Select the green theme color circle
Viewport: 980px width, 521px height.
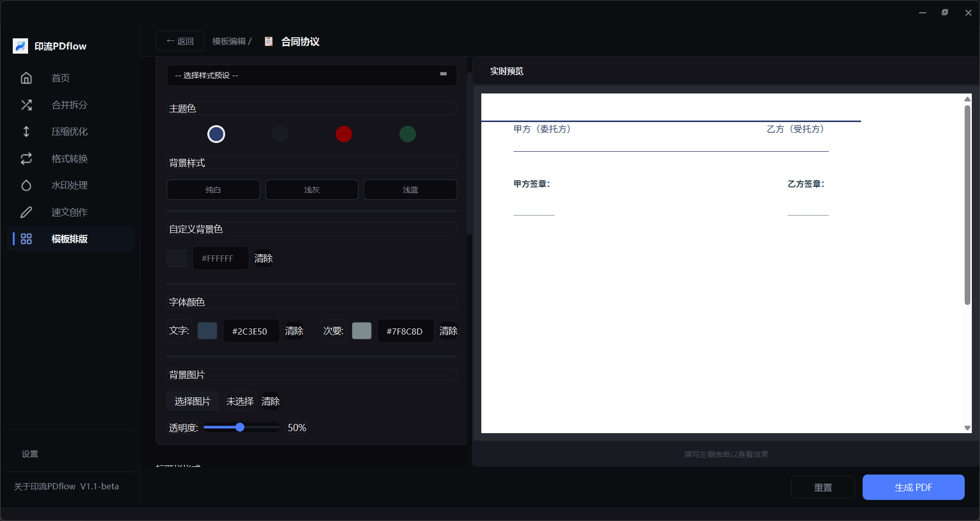tap(407, 134)
